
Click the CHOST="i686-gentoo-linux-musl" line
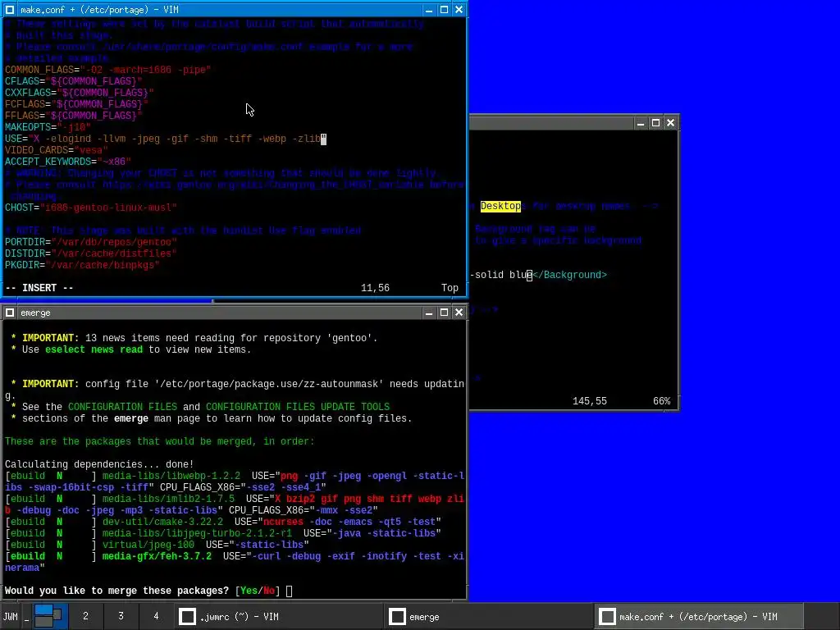click(x=90, y=208)
